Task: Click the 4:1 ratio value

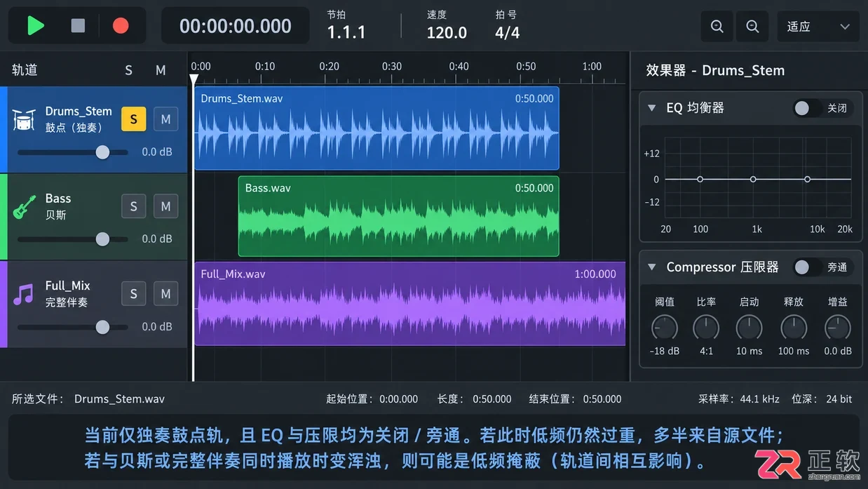Action: [x=706, y=351]
